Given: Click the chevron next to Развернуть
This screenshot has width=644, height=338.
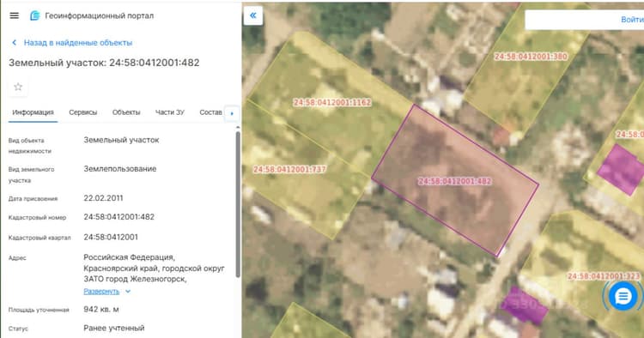Looking at the screenshot, I should tap(128, 291).
